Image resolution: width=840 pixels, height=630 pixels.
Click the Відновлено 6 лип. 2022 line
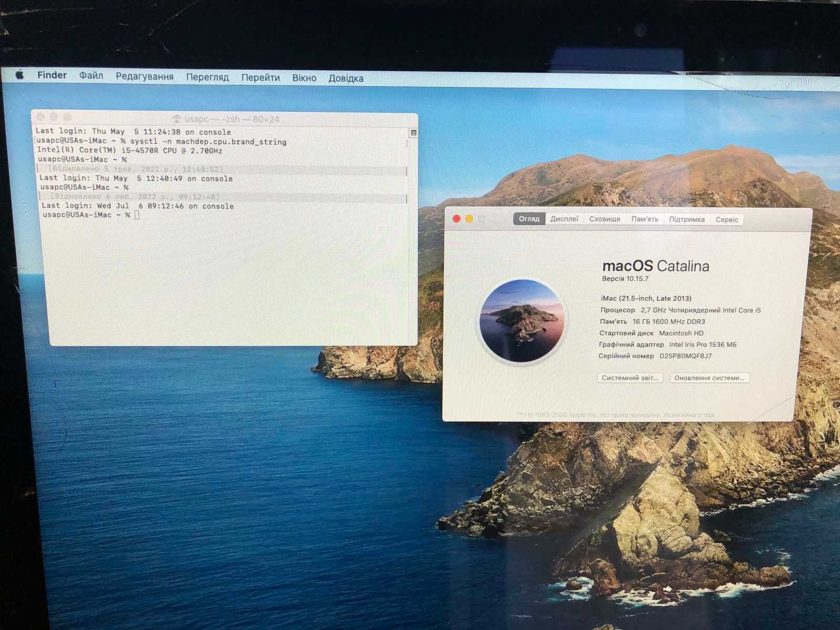[x=135, y=196]
